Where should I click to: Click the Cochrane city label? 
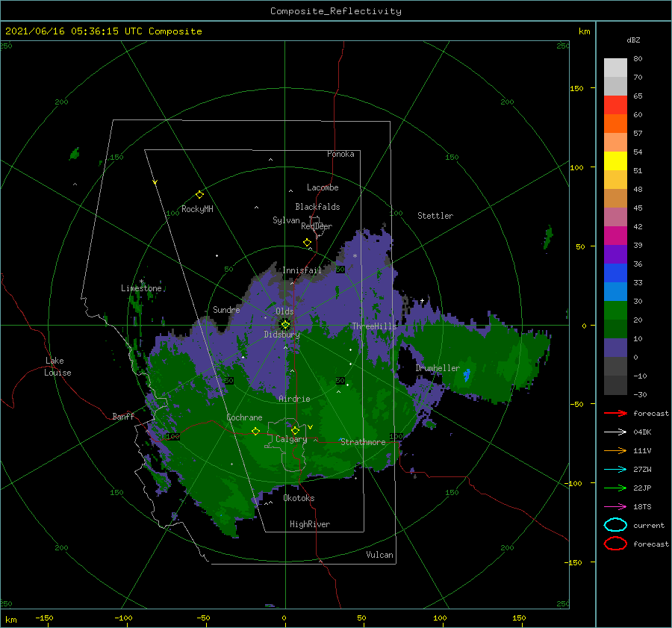click(244, 417)
